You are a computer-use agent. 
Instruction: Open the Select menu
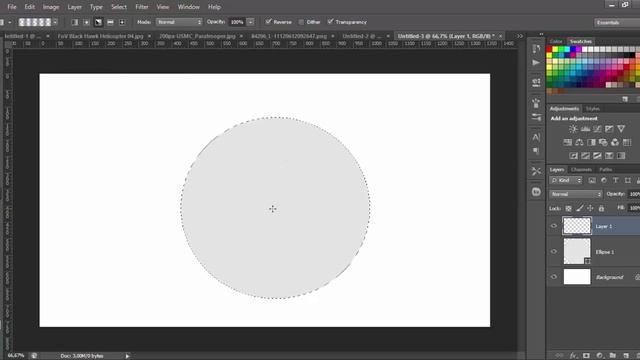pos(119,7)
